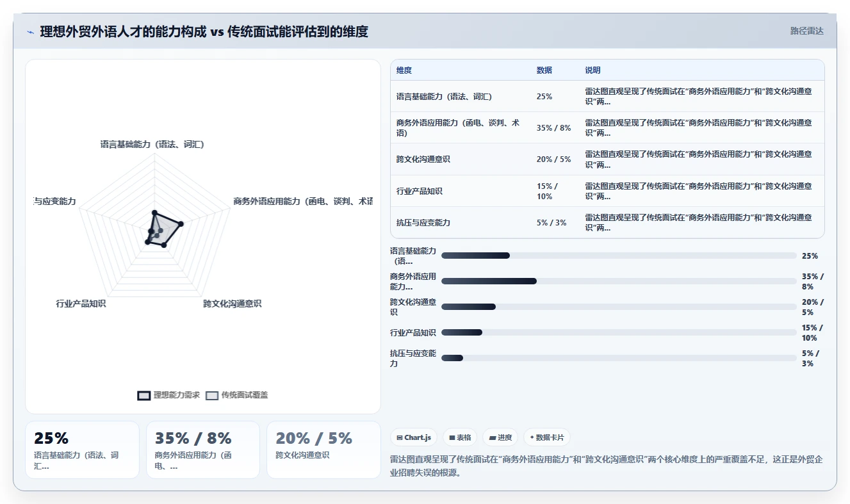
Task: Select the Chart.js chip
Action: click(414, 437)
